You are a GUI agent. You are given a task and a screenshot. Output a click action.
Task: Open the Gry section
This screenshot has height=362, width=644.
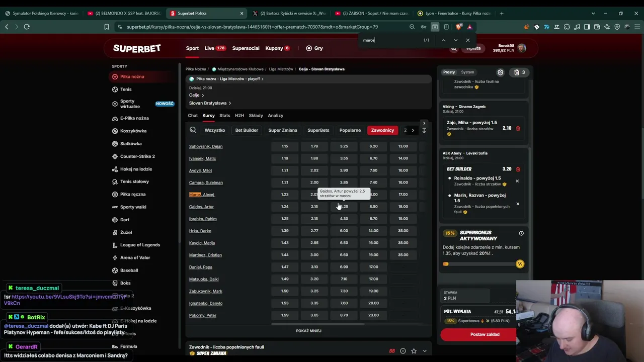tap(314, 48)
